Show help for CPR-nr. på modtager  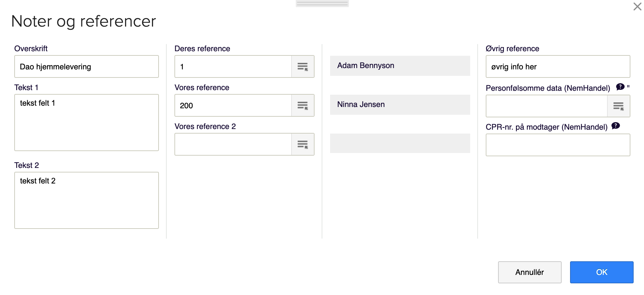tap(615, 126)
